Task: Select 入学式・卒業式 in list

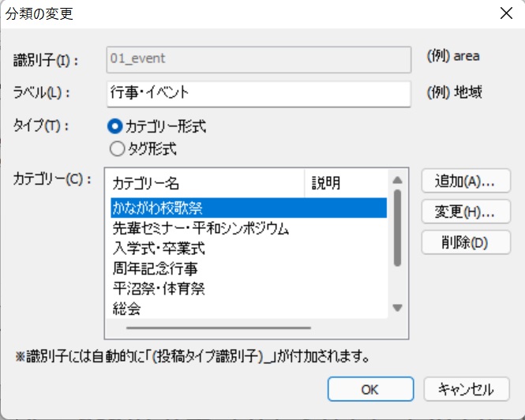Action: [x=159, y=249]
